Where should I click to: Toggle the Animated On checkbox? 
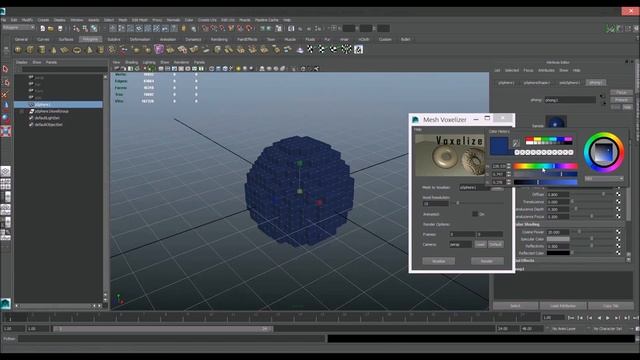[x=475, y=214]
